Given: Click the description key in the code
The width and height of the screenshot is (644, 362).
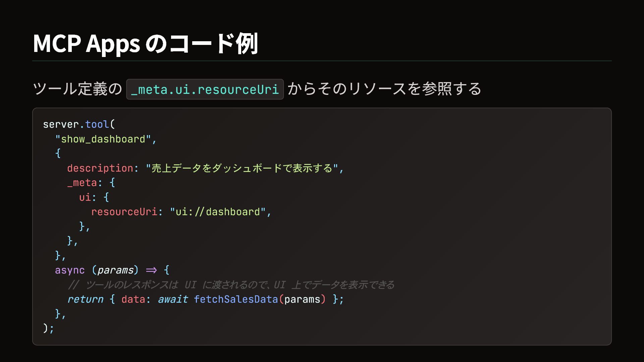Looking at the screenshot, I should tap(100, 168).
